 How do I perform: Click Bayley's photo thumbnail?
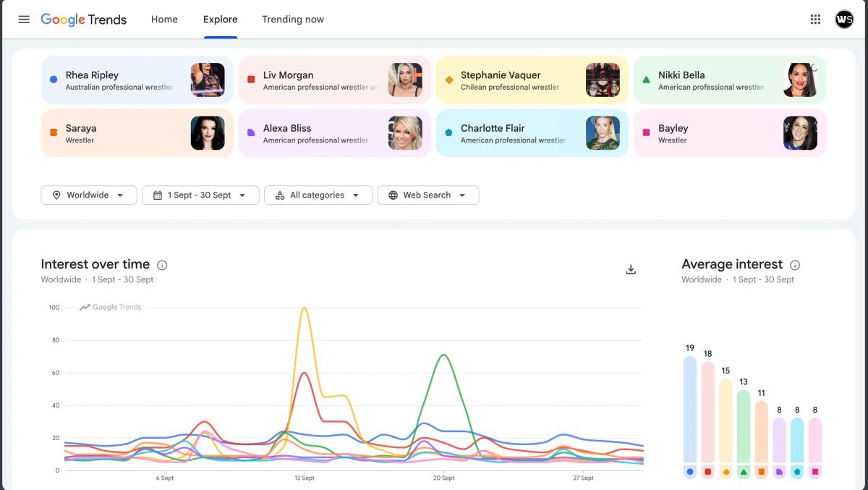[x=800, y=133]
